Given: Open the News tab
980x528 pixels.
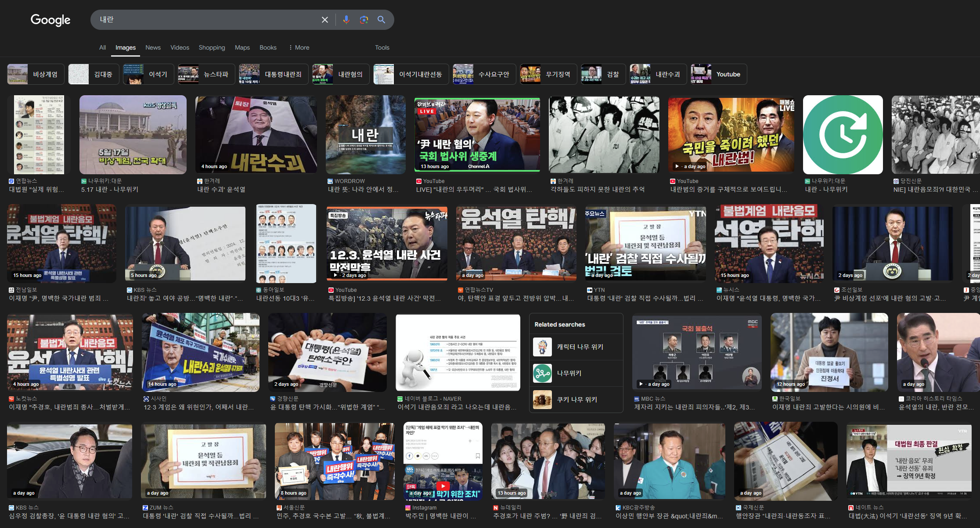Looking at the screenshot, I should coord(153,47).
